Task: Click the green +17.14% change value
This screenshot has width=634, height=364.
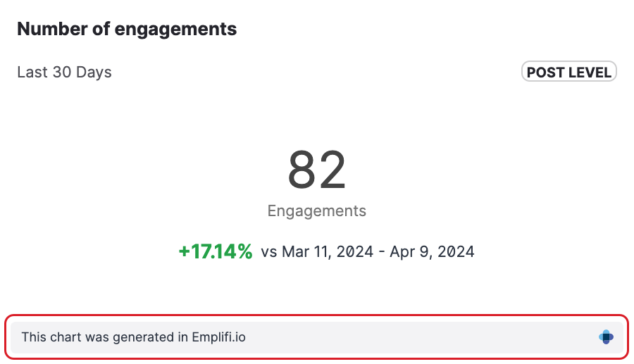Action: (216, 251)
